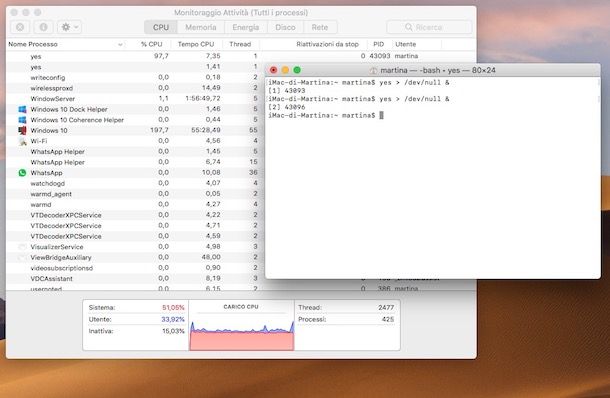Screen dimensions: 610x398
Task: Click the stop process toolbar icon
Action: coord(20,27)
